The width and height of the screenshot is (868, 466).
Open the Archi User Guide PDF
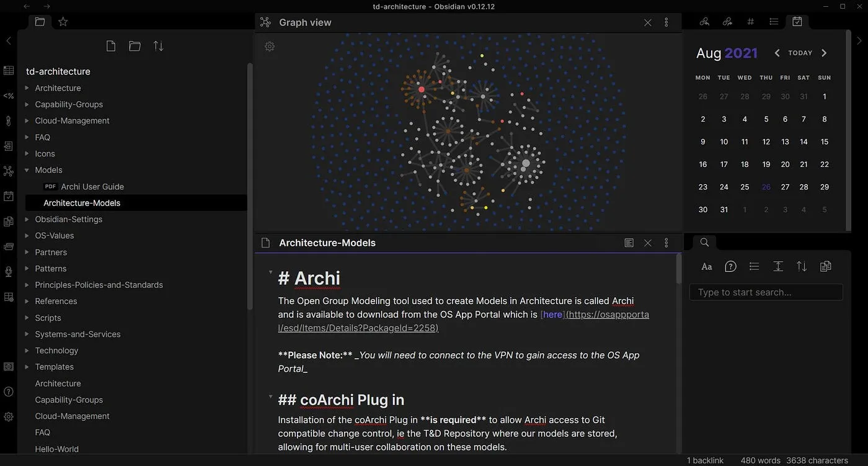[92, 187]
